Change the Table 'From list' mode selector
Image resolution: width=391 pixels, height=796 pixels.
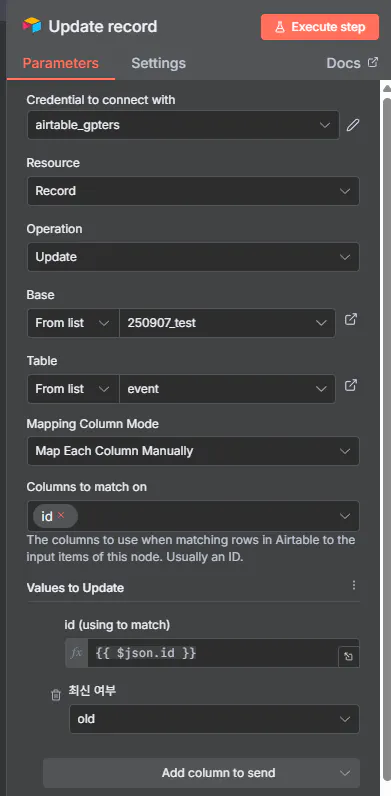pos(73,389)
